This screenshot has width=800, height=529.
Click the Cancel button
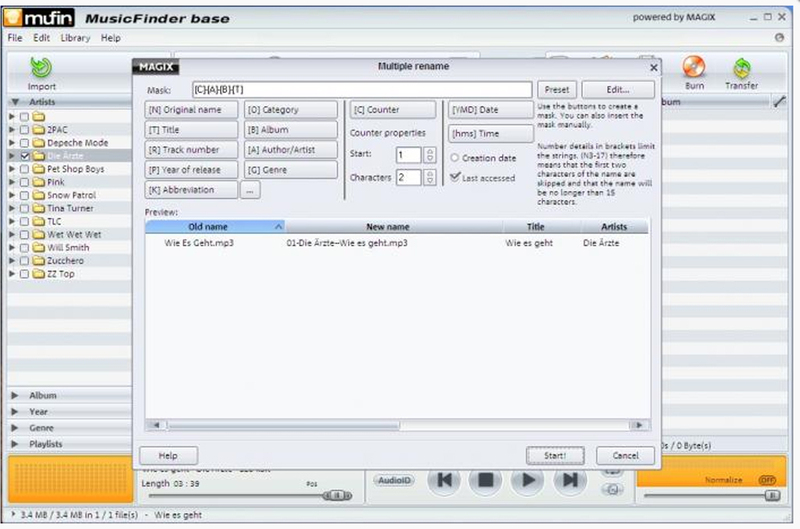626,456
